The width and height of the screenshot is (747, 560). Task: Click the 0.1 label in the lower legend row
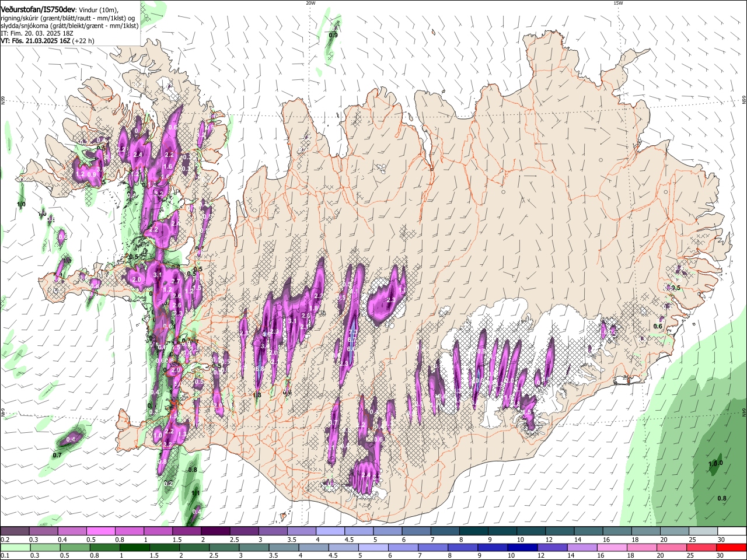[5, 556]
